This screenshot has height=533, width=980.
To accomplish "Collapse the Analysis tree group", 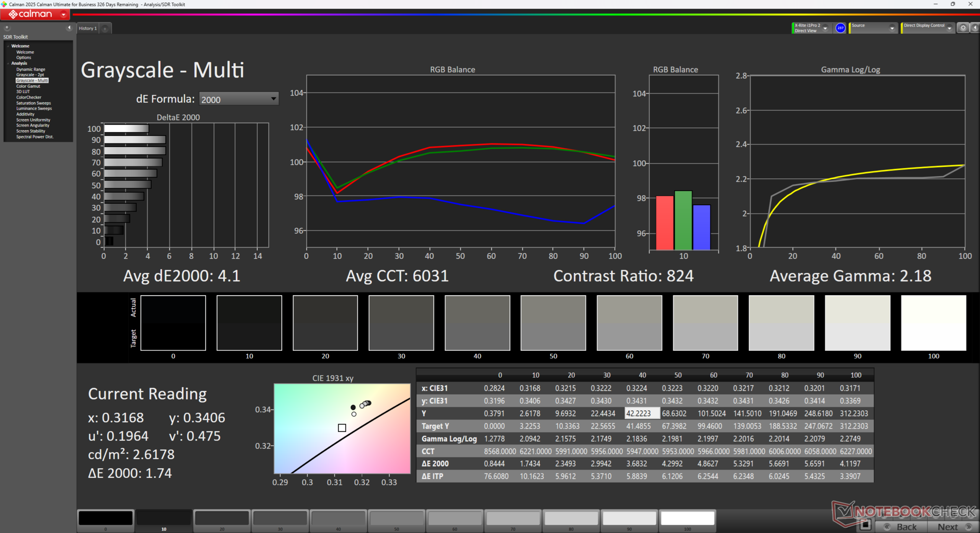I will (8, 63).
